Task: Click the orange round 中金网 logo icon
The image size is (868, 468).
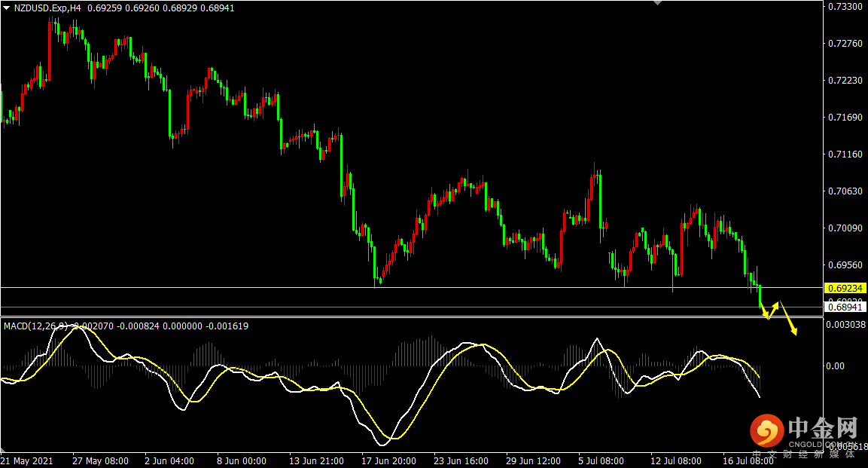Action: [766, 431]
